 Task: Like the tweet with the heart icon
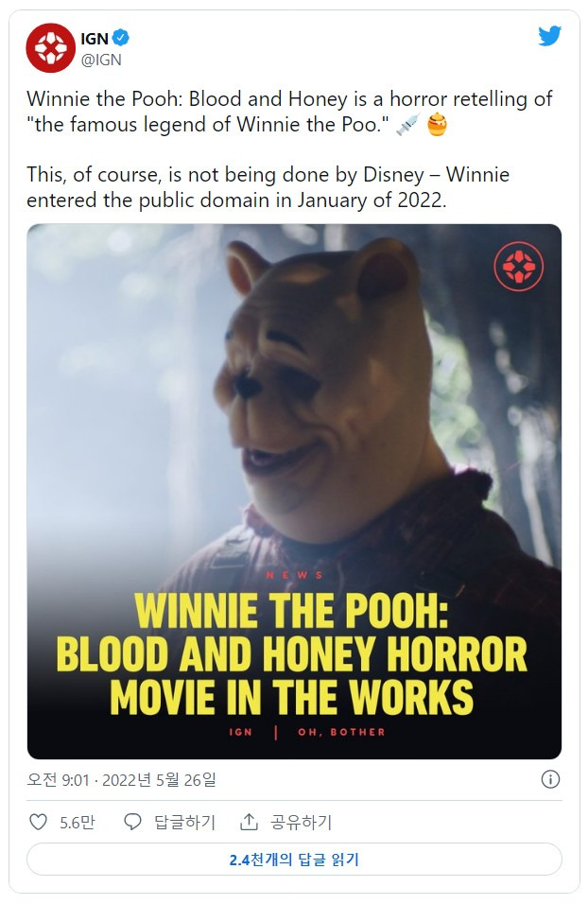point(38,822)
